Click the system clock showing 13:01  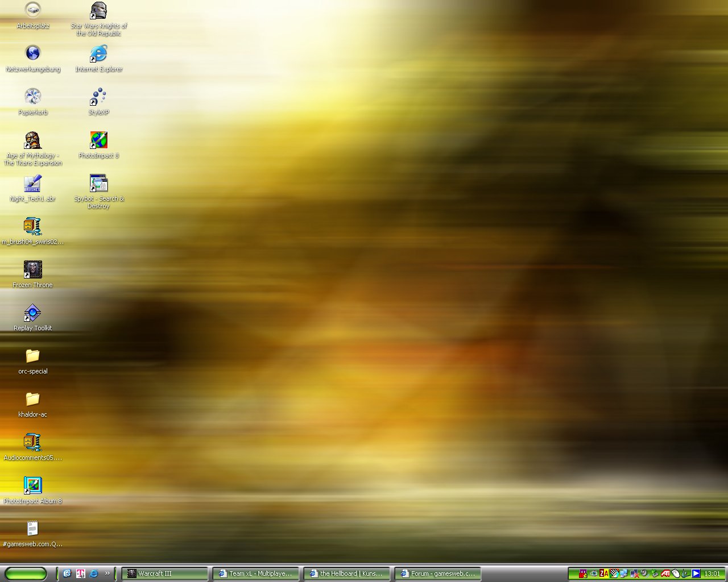(x=712, y=573)
